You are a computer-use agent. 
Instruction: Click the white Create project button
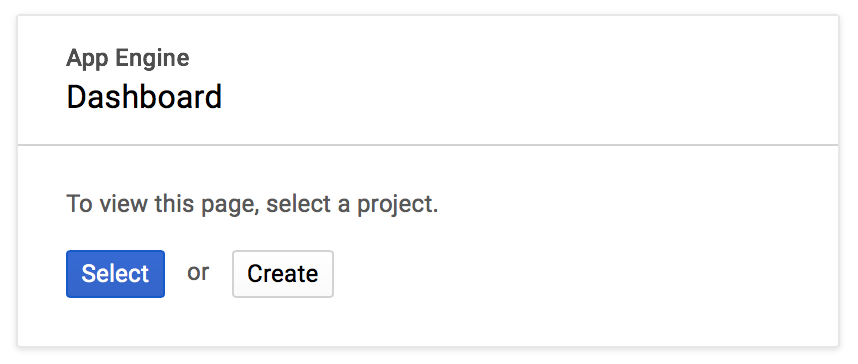(282, 274)
